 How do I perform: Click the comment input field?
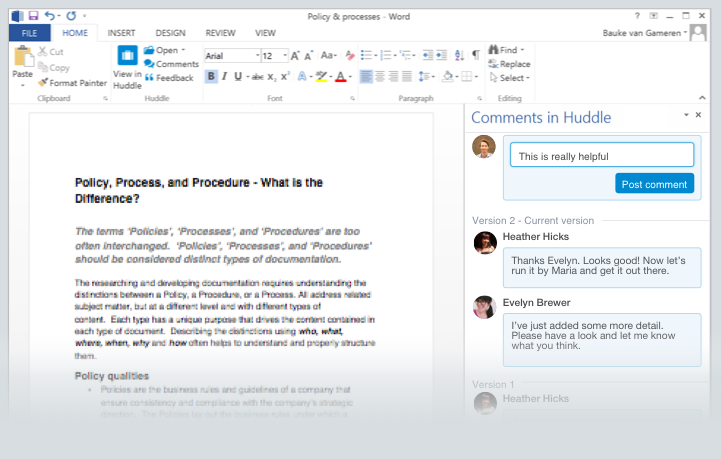coord(602,155)
